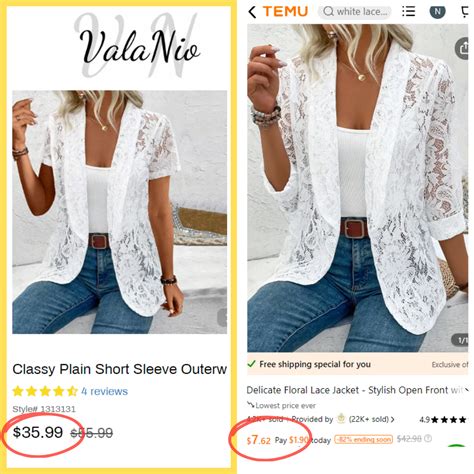
Task: Click the search field showing white lace
Action: pyautogui.click(x=355, y=12)
